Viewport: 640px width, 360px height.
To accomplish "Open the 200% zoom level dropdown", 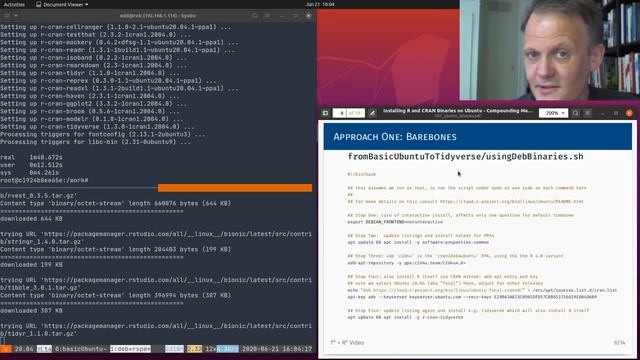I will (553, 113).
